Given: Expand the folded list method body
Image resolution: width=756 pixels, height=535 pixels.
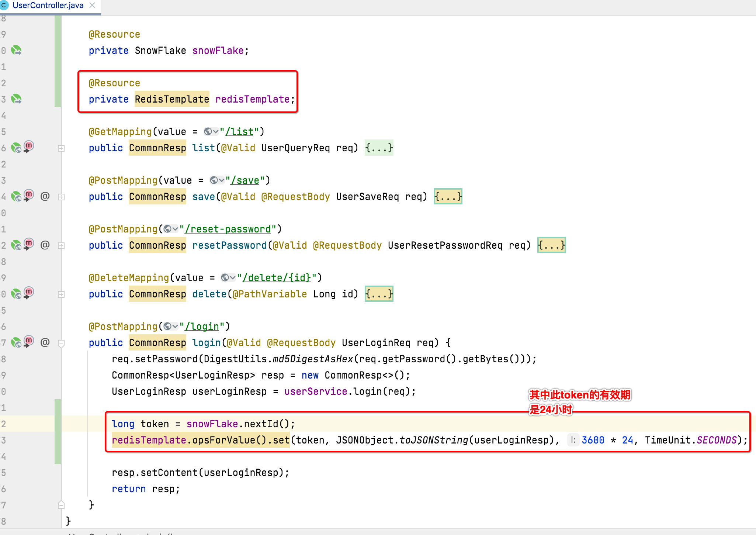Looking at the screenshot, I should point(379,148).
